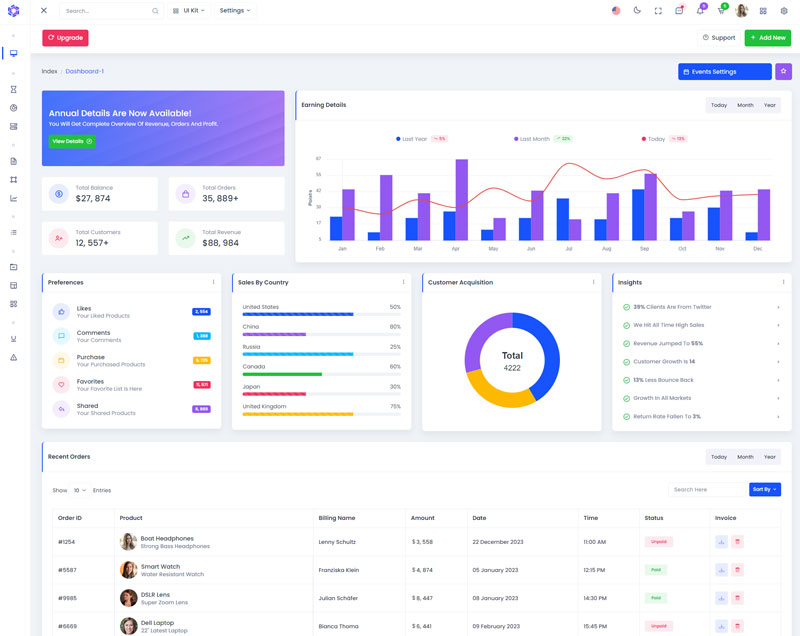This screenshot has width=800, height=636.
Task: Open the entries count dropdown
Action: click(79, 490)
